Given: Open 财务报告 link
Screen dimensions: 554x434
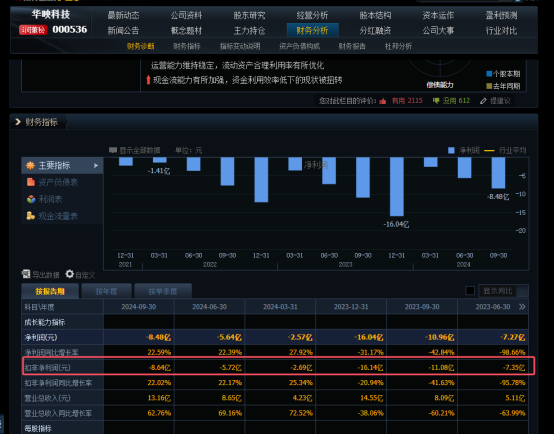Looking at the screenshot, I should pos(352,46).
